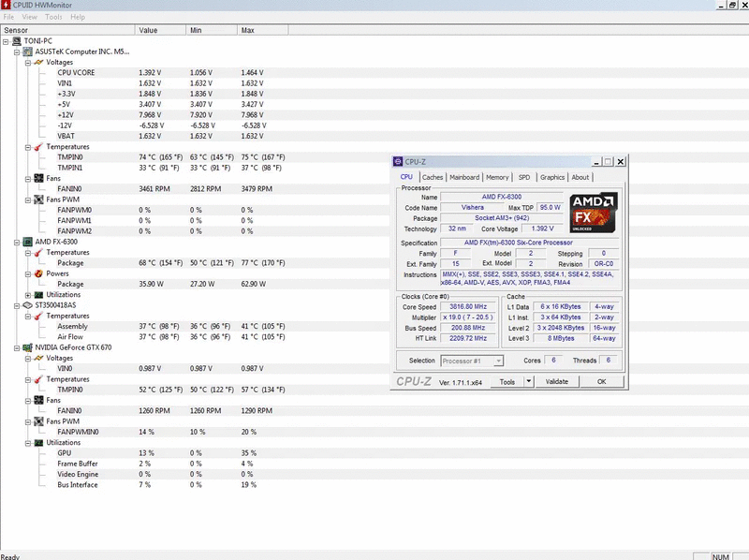Click the Min column header

point(212,30)
